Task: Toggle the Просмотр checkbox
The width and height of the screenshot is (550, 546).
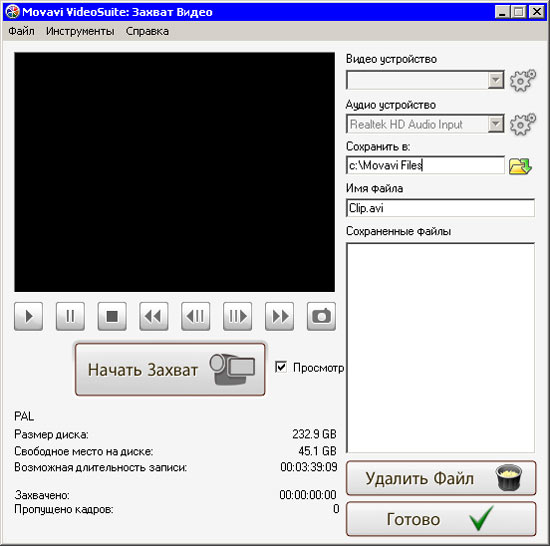Action: coord(281,367)
